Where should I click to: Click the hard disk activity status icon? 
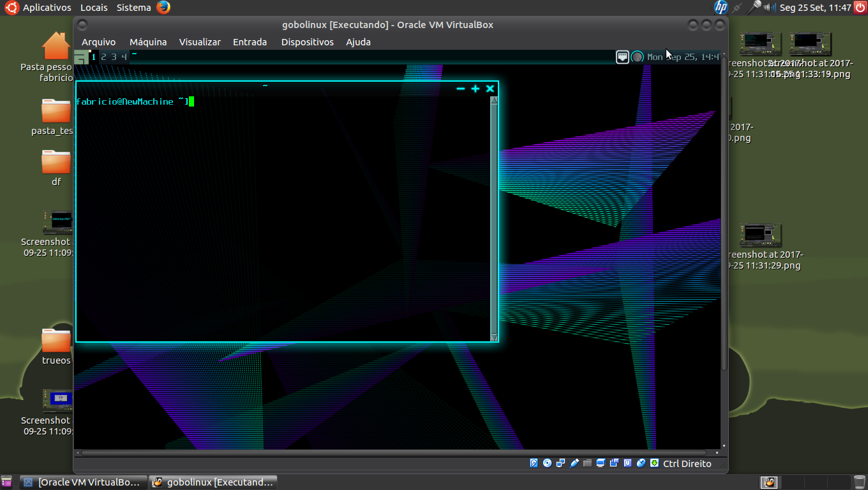(x=532, y=463)
